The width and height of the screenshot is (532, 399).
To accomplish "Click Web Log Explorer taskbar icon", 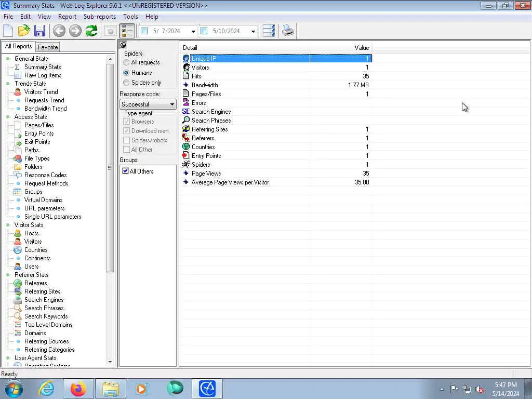I will (207, 389).
